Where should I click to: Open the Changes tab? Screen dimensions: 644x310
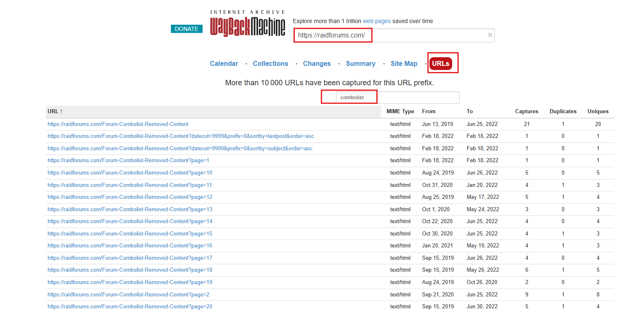pyautogui.click(x=317, y=63)
